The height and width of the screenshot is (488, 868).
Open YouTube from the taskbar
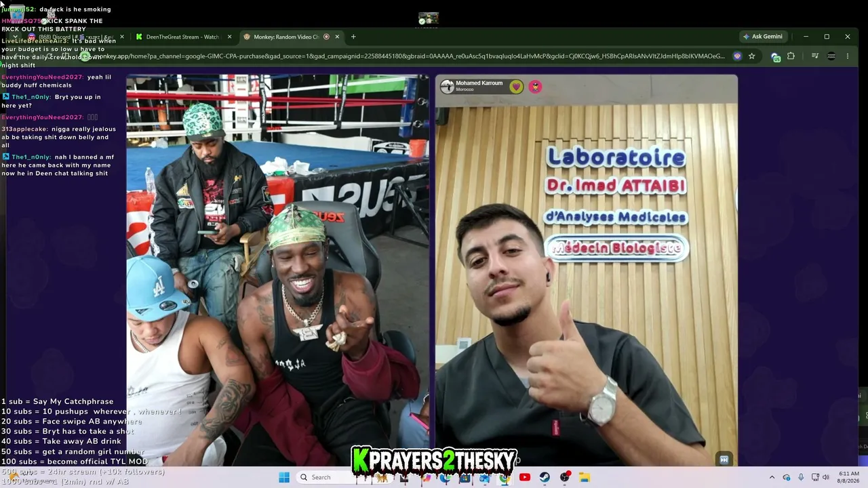click(525, 477)
